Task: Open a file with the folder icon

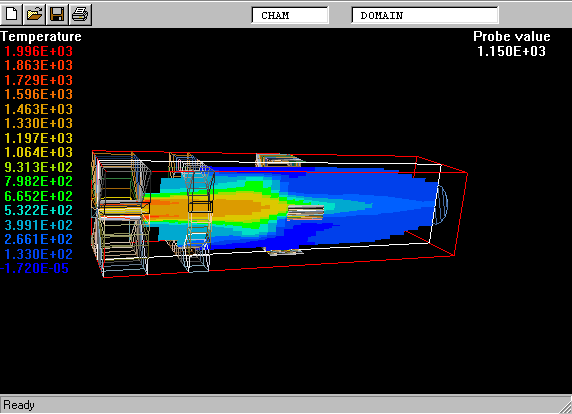Action: pyautogui.click(x=34, y=14)
